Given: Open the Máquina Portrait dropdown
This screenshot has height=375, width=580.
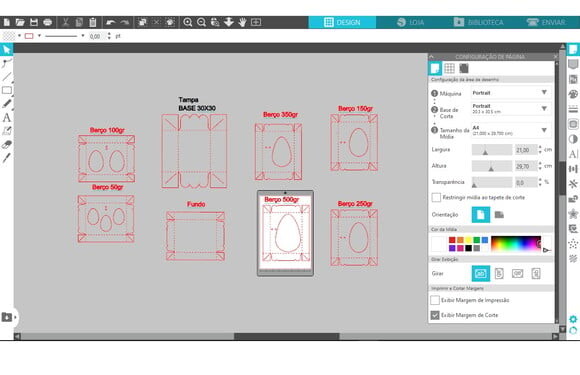Looking at the screenshot, I should click(511, 92).
